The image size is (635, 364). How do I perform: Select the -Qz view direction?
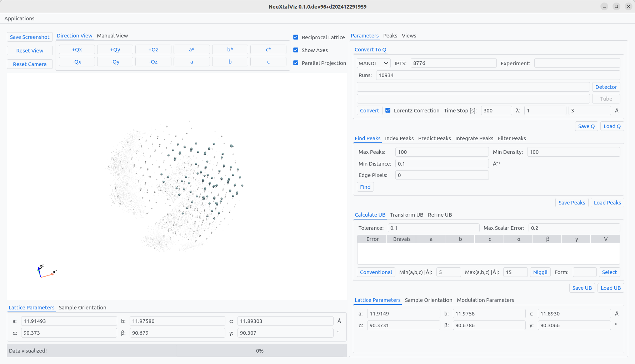pyautogui.click(x=153, y=62)
